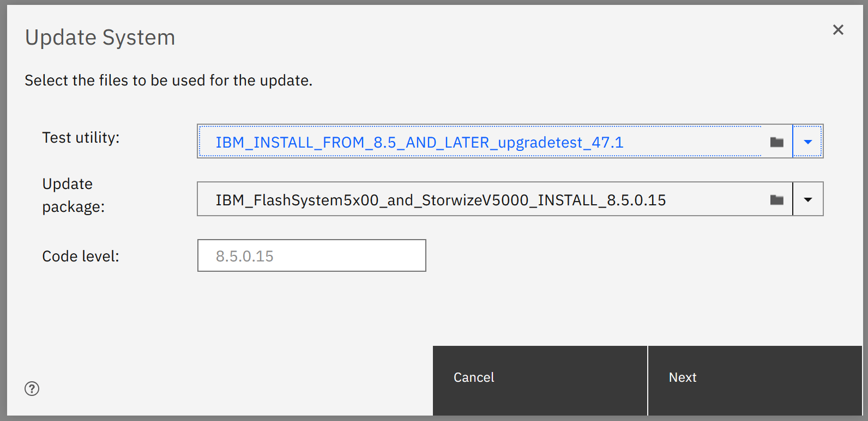Browse for a Test utility file via folder icon

tap(776, 142)
